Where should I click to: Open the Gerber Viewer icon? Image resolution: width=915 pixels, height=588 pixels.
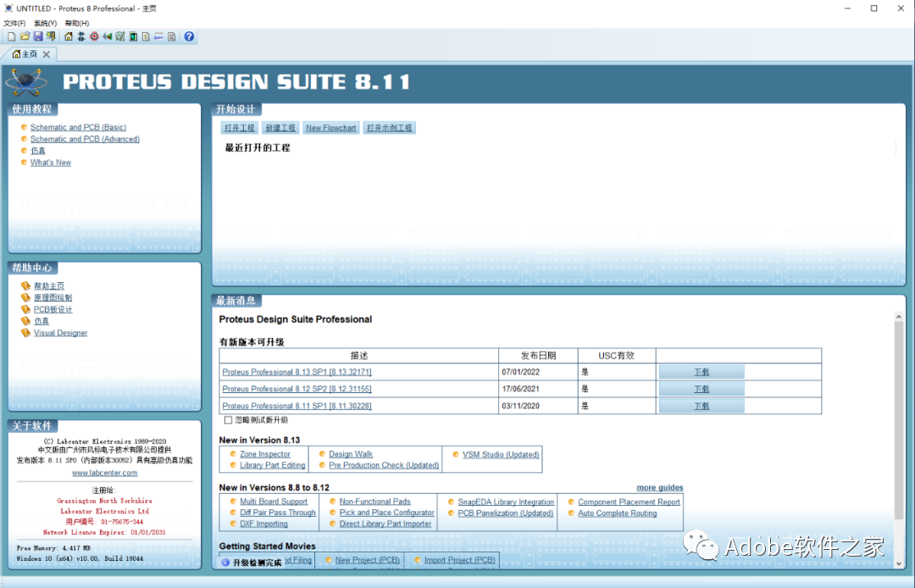119,36
